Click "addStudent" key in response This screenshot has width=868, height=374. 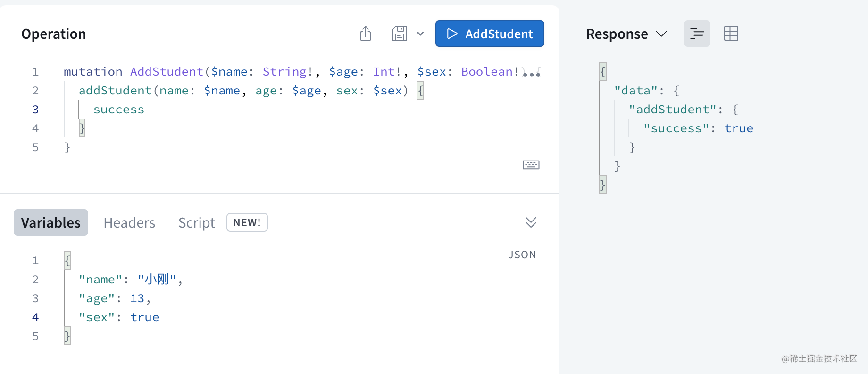(673, 110)
